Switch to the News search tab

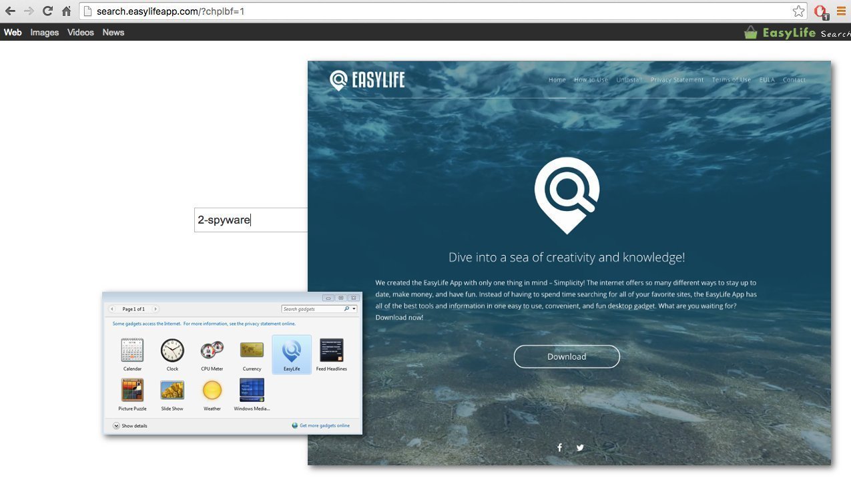tap(113, 32)
